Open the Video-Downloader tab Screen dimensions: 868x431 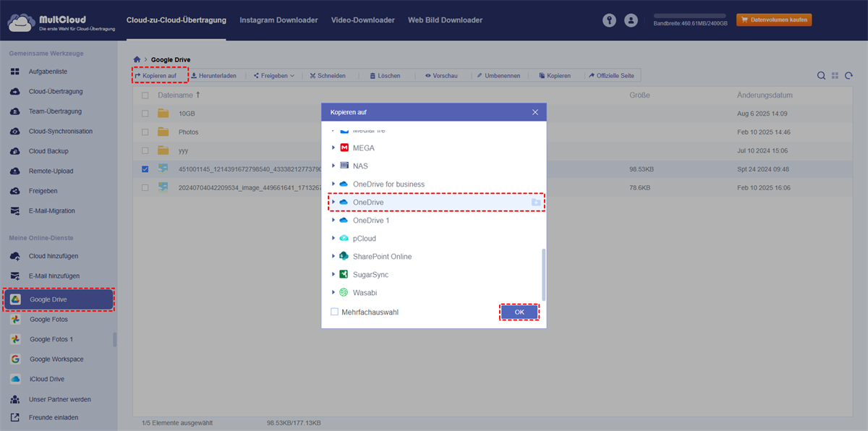[363, 20]
